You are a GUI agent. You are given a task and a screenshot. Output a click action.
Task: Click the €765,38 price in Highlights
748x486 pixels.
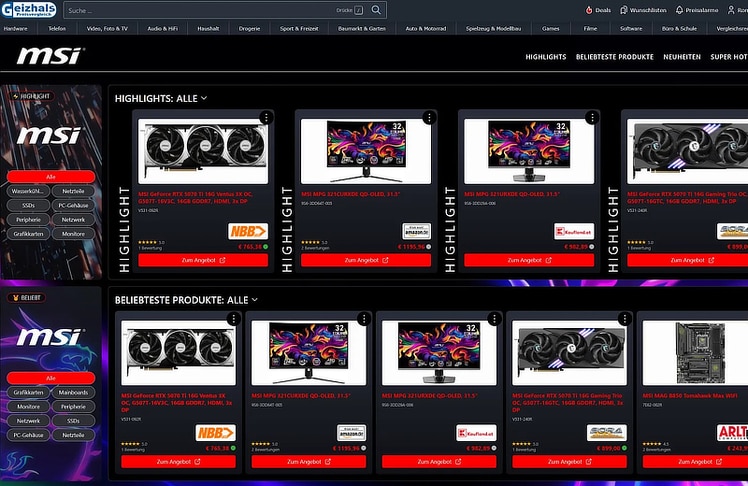(x=249, y=247)
